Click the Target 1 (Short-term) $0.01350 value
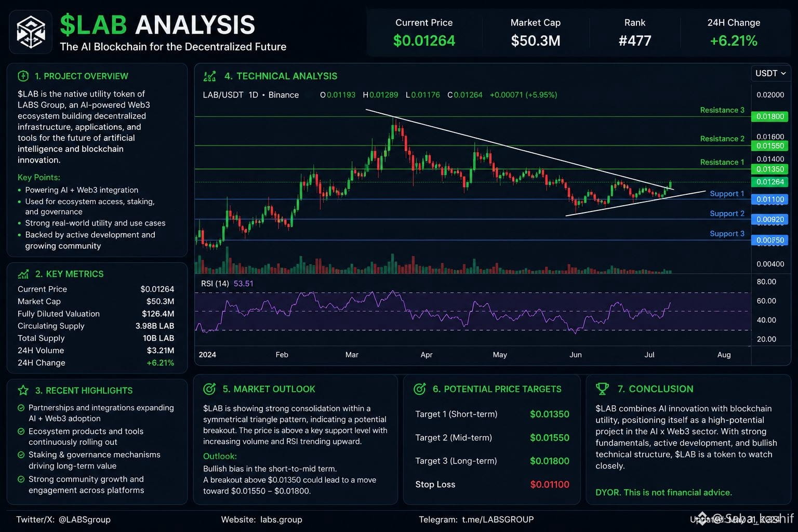Image resolution: width=798 pixels, height=532 pixels. coord(550,414)
